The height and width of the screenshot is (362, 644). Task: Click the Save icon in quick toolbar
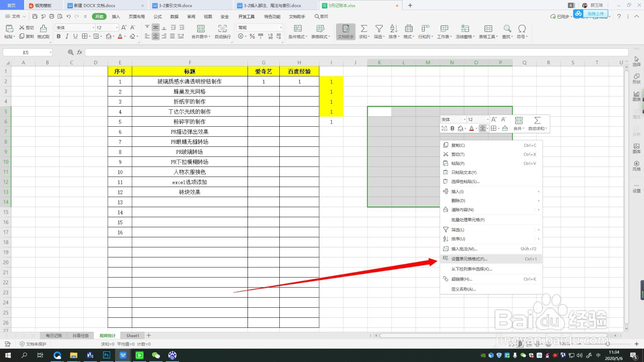35,16
